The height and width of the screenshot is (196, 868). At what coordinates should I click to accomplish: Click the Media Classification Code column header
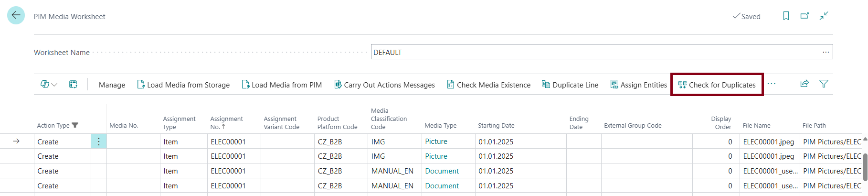click(x=389, y=119)
